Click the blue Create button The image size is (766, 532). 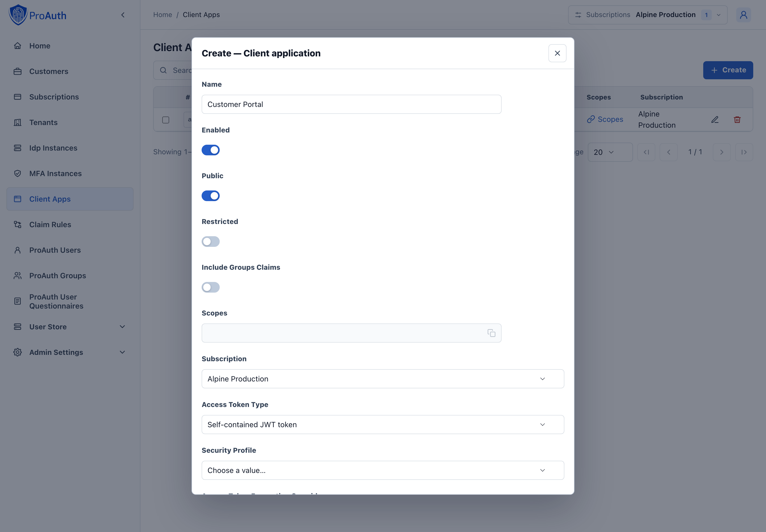[x=728, y=70]
